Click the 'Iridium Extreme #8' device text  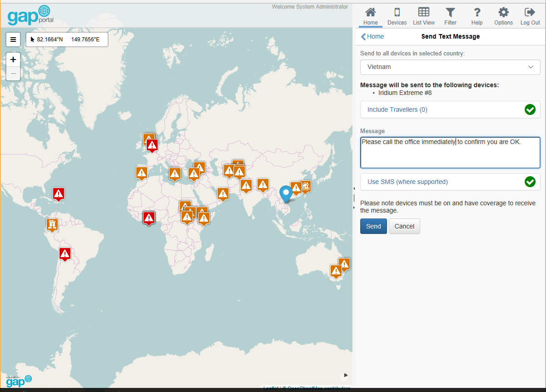(405, 93)
